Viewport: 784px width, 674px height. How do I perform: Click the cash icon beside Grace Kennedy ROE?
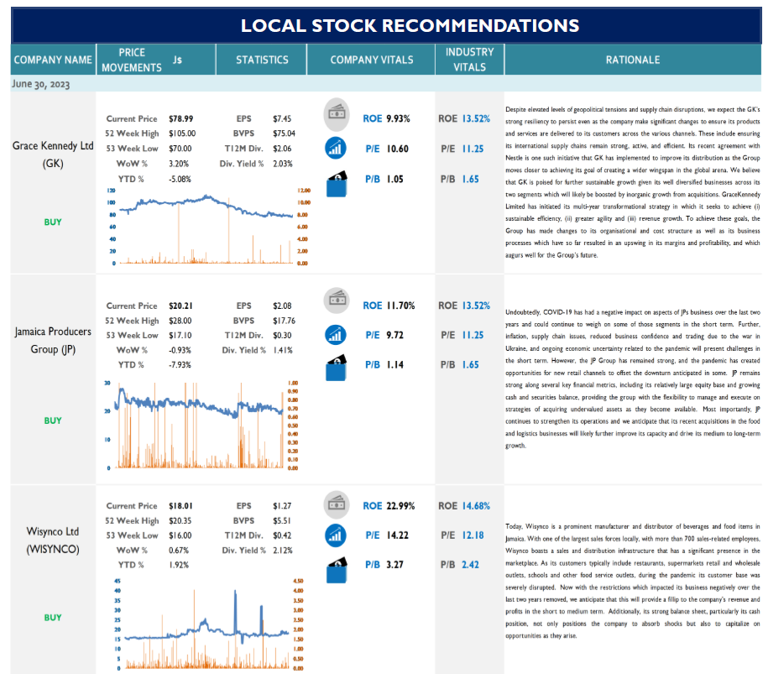[x=337, y=114]
